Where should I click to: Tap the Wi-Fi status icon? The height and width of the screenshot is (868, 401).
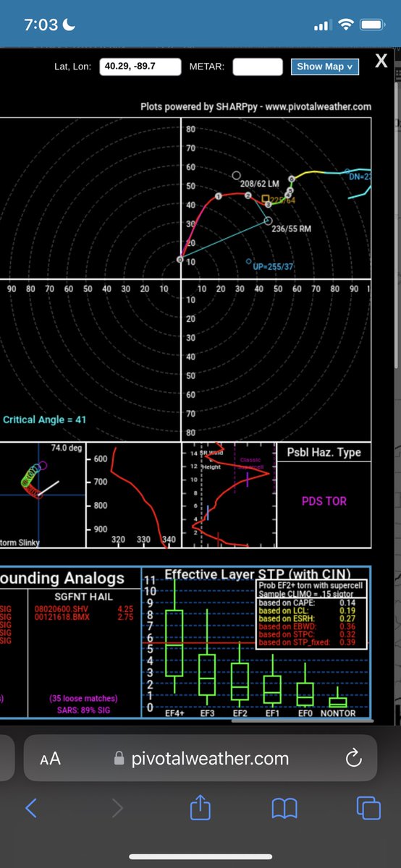click(346, 25)
